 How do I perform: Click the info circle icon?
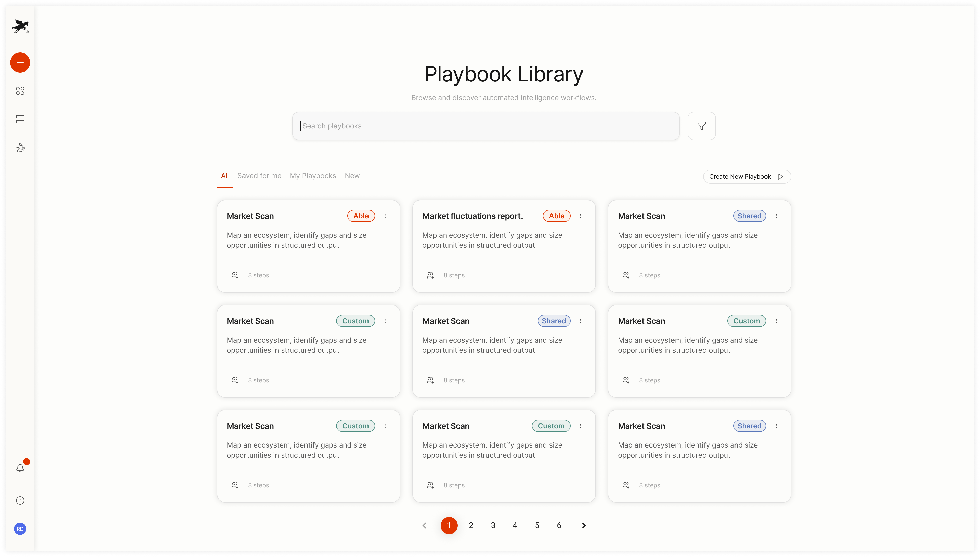[x=20, y=500]
